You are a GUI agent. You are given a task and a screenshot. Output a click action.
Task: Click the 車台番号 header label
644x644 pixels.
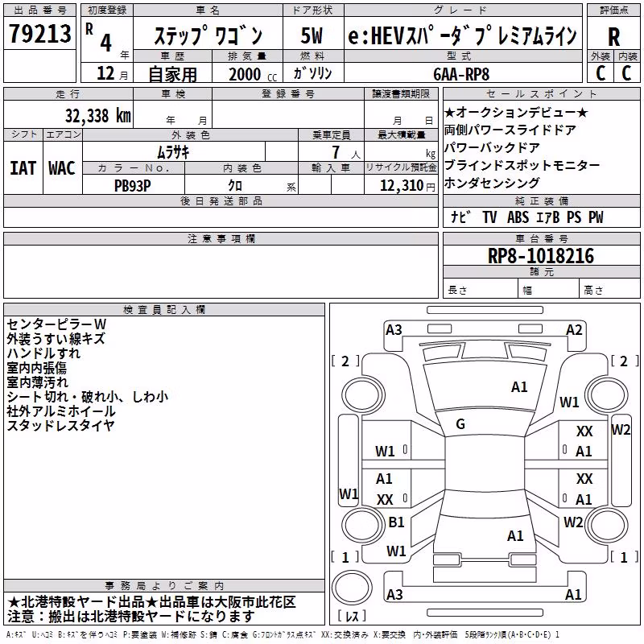pyautogui.click(x=541, y=238)
